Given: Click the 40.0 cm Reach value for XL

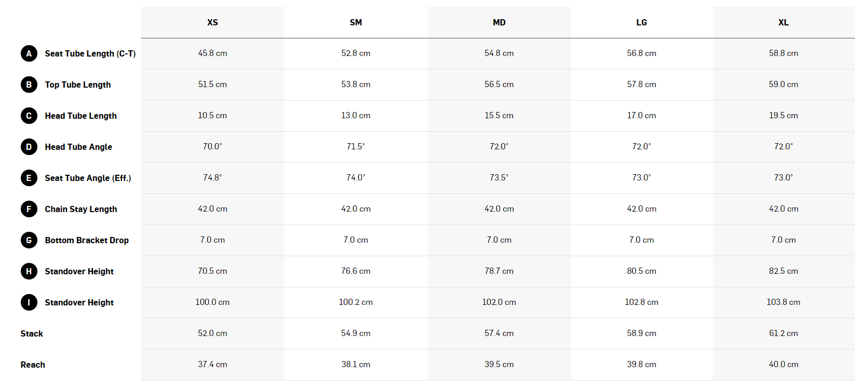Looking at the screenshot, I should point(784,365).
